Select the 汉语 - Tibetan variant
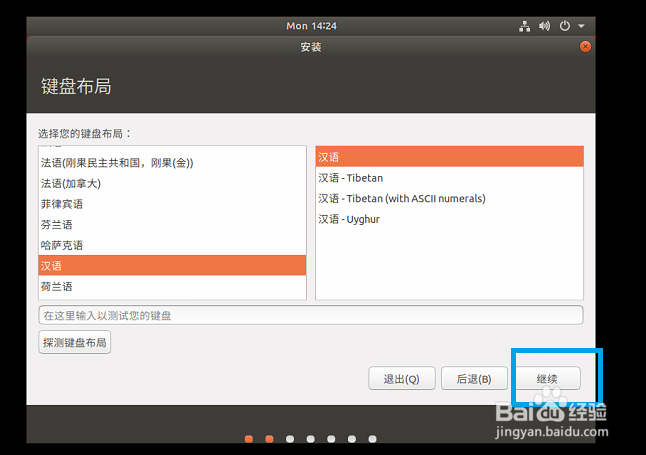Viewport: 646px width, 455px height. (x=449, y=178)
